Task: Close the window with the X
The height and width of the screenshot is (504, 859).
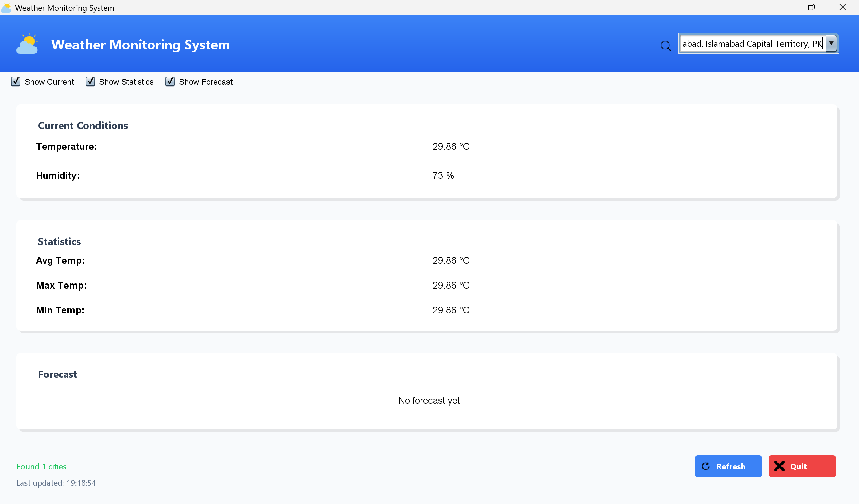Action: pos(842,7)
